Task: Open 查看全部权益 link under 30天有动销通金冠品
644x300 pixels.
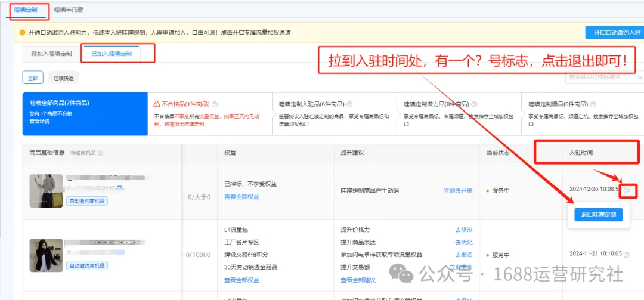Action: pos(242,280)
